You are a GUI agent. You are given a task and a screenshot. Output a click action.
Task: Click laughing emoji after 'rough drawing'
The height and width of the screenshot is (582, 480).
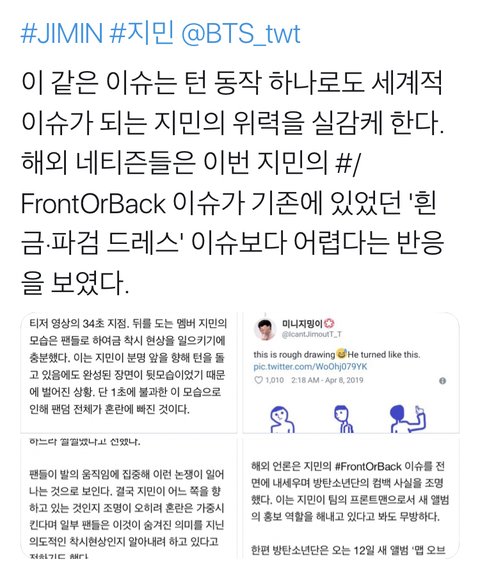pyautogui.click(x=341, y=354)
